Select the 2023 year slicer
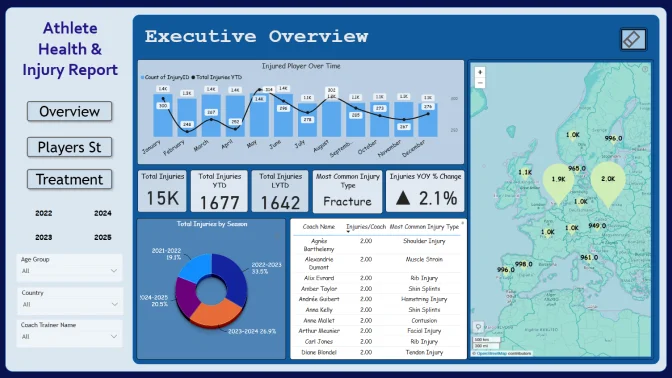Image resolution: width=672 pixels, height=378 pixels. click(x=44, y=237)
